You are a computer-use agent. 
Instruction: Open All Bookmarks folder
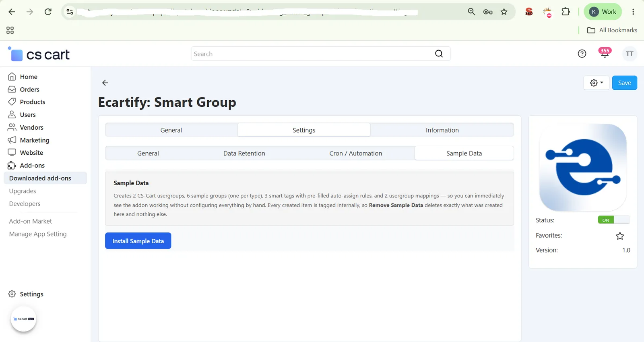pyautogui.click(x=612, y=30)
